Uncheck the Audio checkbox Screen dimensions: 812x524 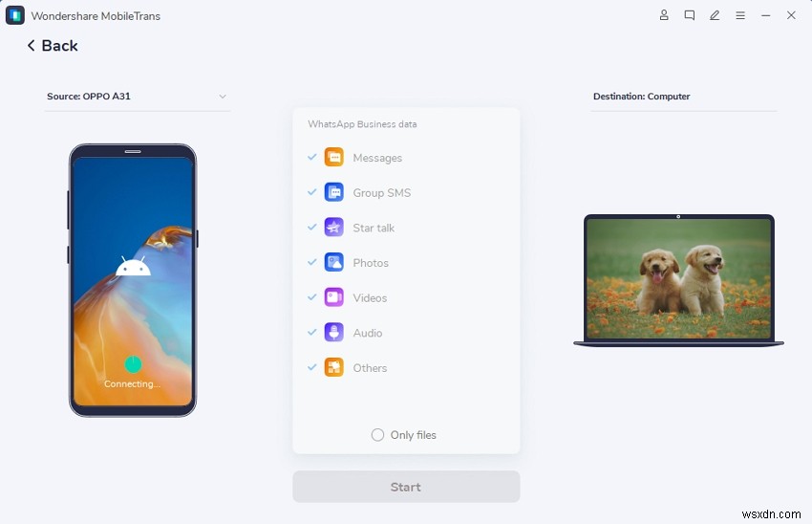pos(311,332)
